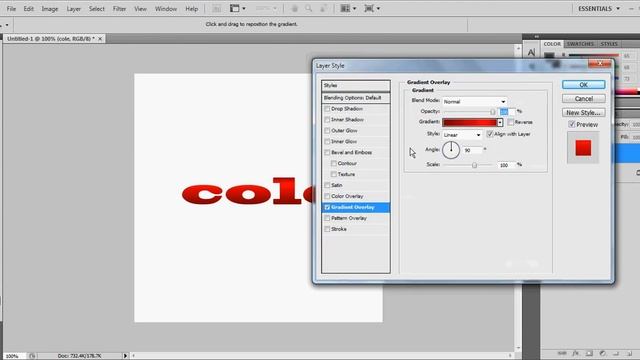
Task: Open the View Extras dropdown in the top bar
Action: point(238,9)
